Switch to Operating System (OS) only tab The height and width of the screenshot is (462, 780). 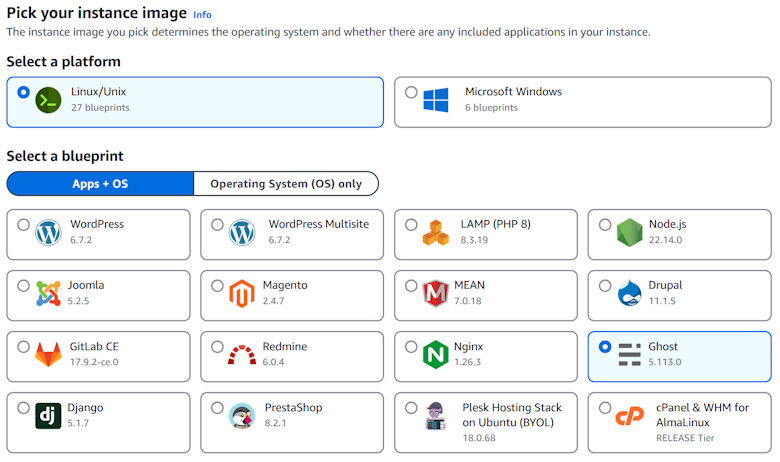286,184
